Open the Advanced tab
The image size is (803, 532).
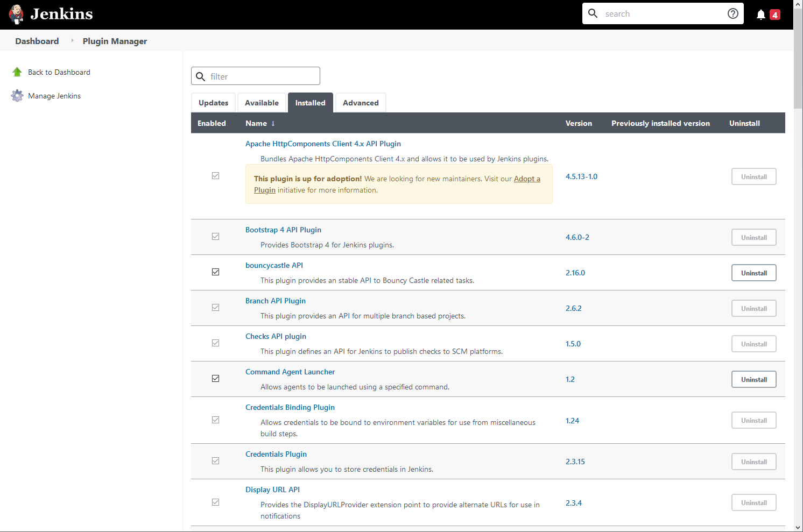(361, 103)
